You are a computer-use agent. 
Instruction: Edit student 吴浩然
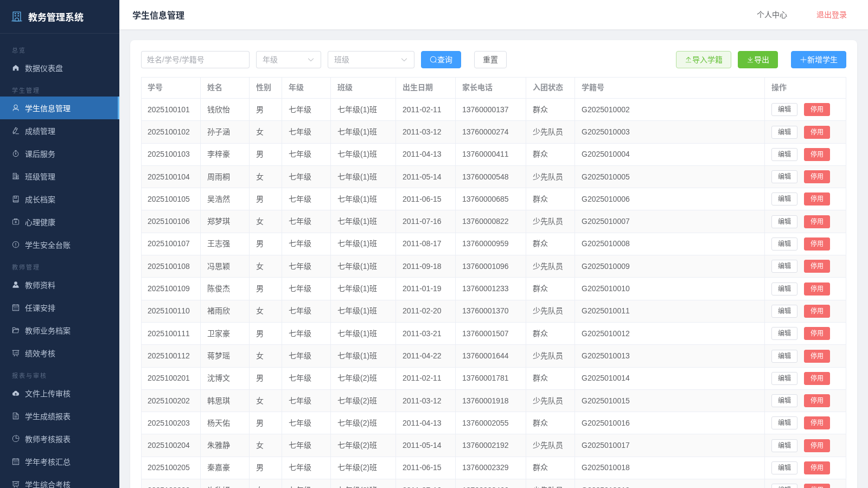click(x=784, y=199)
